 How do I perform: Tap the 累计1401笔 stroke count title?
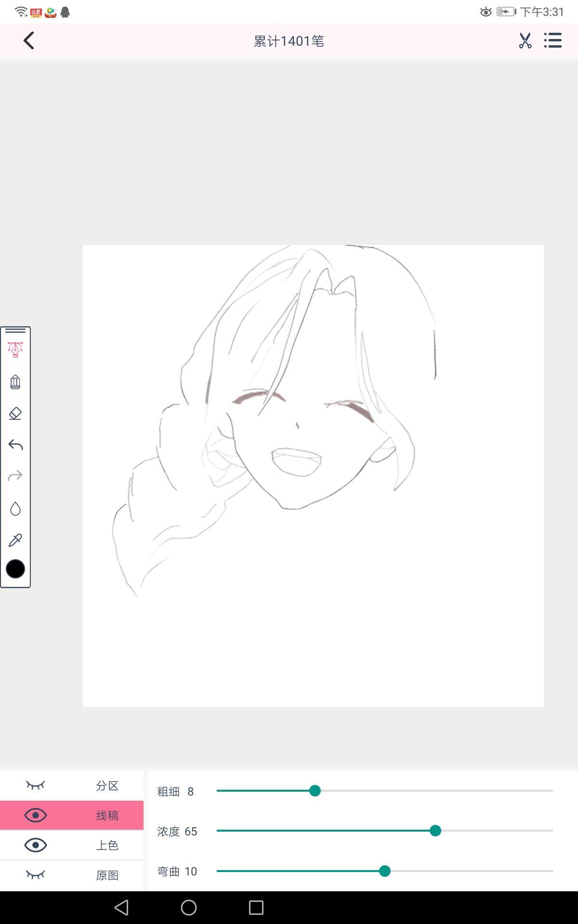[289, 41]
